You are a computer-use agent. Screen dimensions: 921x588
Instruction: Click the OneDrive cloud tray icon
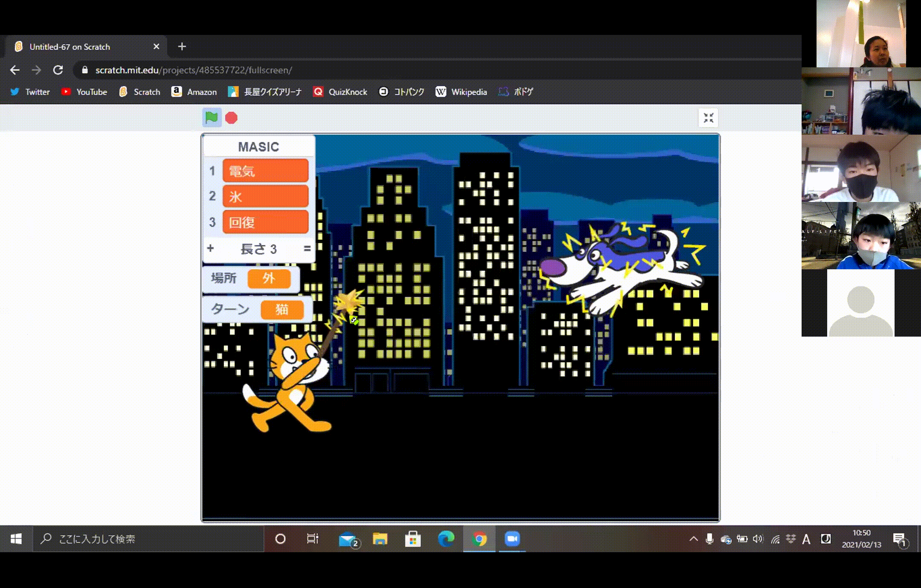[x=726, y=539]
